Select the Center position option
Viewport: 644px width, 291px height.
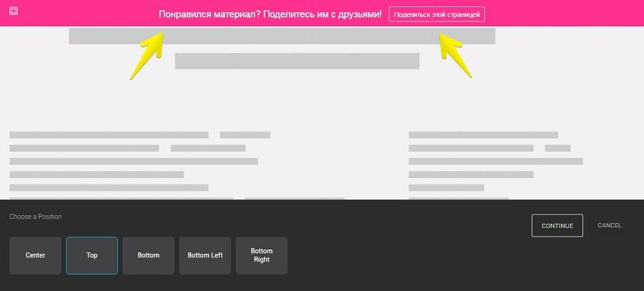pos(35,255)
